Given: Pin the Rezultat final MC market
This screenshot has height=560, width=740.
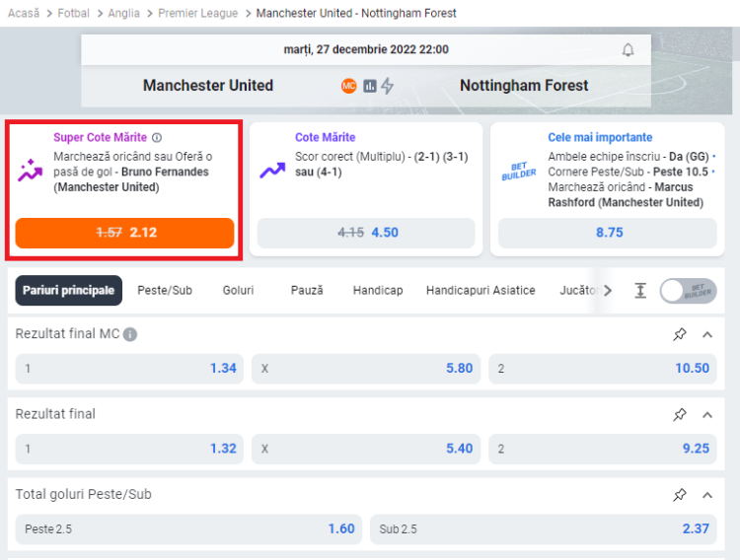Looking at the screenshot, I should click(x=680, y=334).
